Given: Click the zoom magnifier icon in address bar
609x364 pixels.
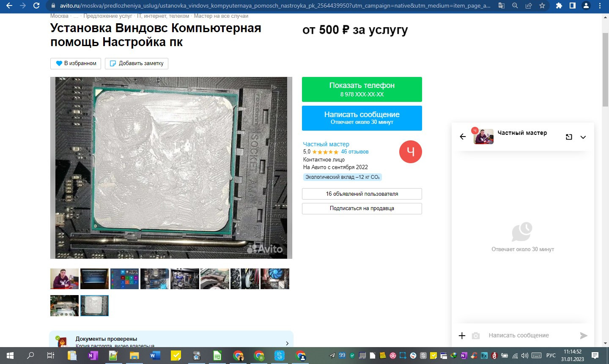Looking at the screenshot, I should tap(515, 6).
